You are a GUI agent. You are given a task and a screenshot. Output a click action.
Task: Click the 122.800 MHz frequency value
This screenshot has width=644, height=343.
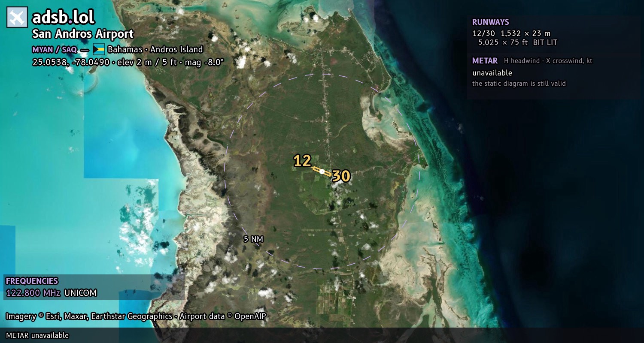(33, 293)
